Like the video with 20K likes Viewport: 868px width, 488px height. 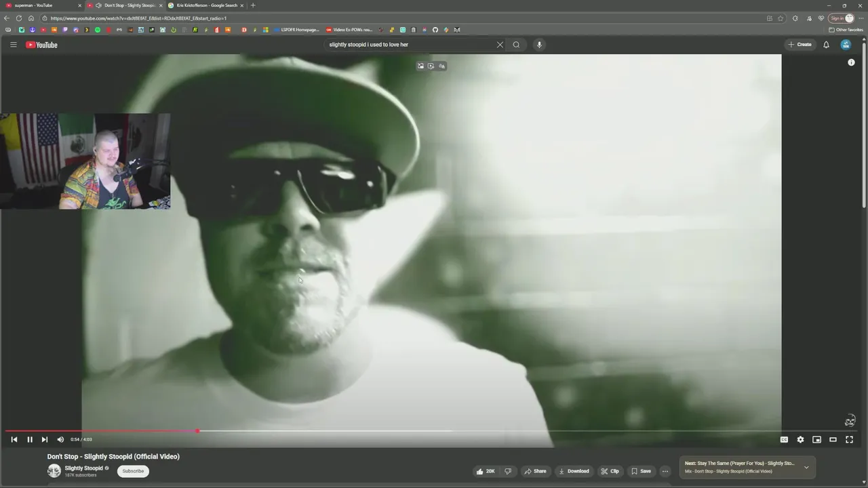point(485,471)
